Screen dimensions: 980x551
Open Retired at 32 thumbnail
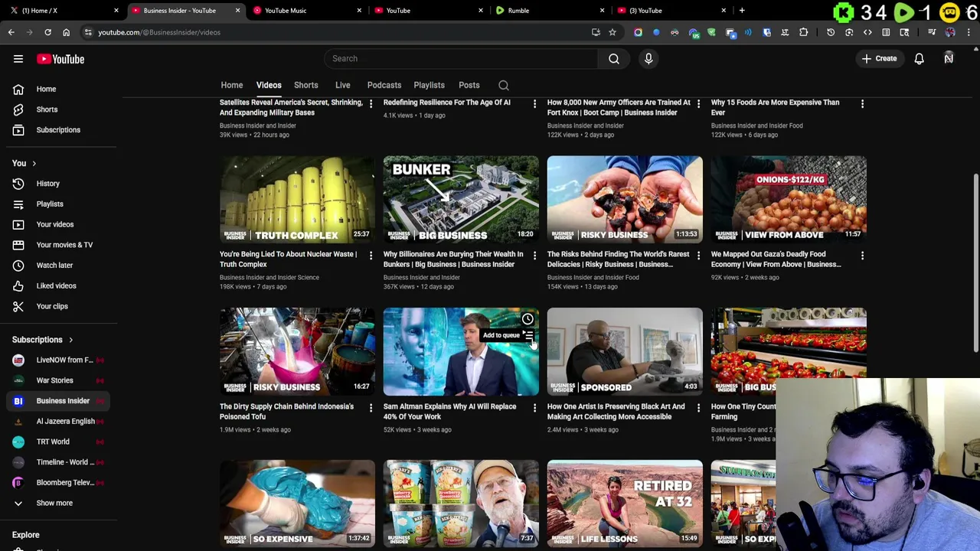625,504
